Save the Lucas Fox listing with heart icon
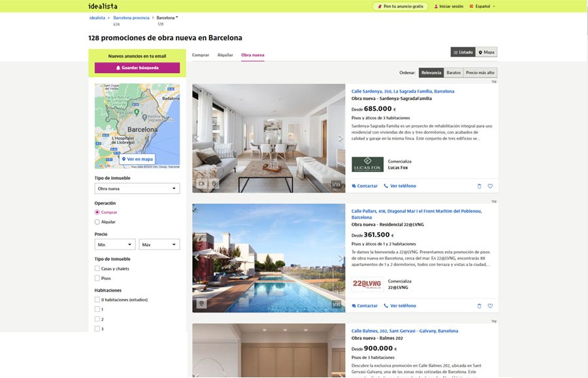Image resolution: width=588 pixels, height=378 pixels. (490, 186)
